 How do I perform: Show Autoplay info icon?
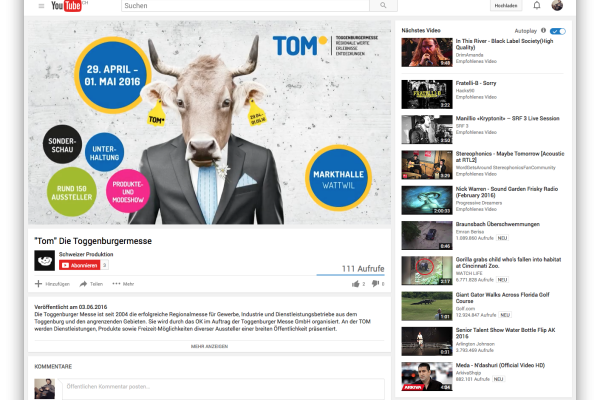(x=546, y=31)
